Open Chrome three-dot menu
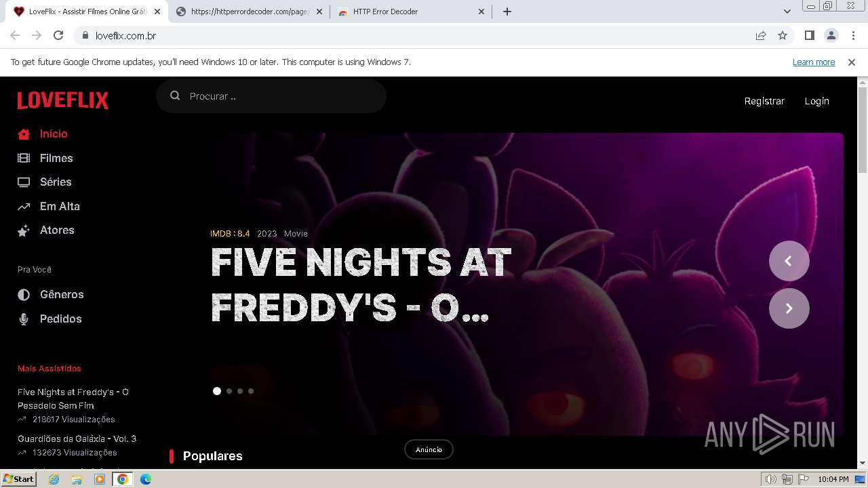Viewport: 868px width, 488px height. click(853, 35)
